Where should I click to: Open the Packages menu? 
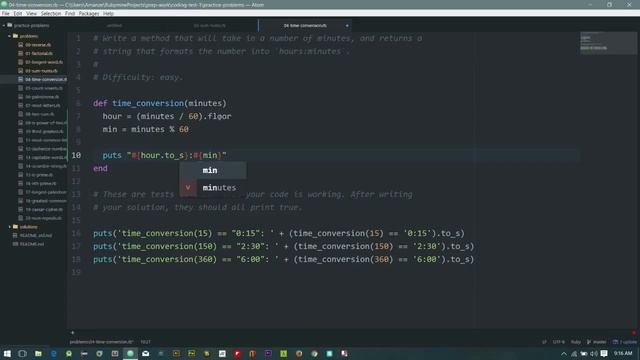(x=89, y=13)
